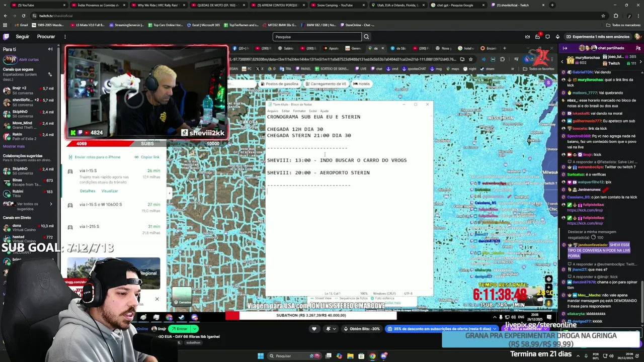Open the Twitch user avatar menu
644x362 pixels.
click(x=637, y=37)
